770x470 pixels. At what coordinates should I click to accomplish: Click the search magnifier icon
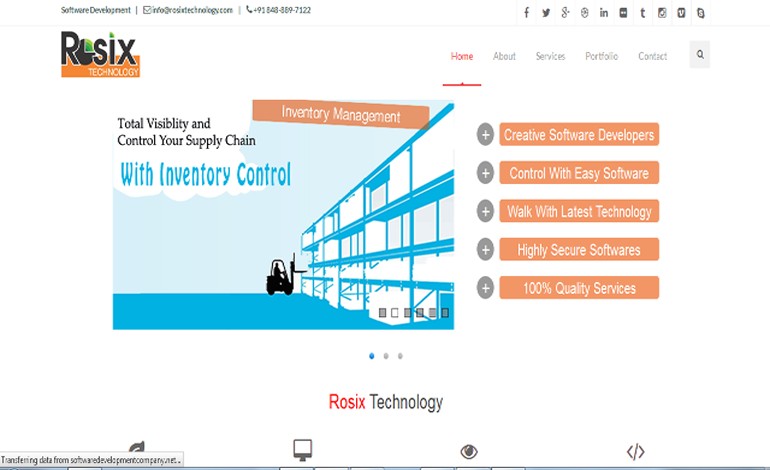click(700, 54)
